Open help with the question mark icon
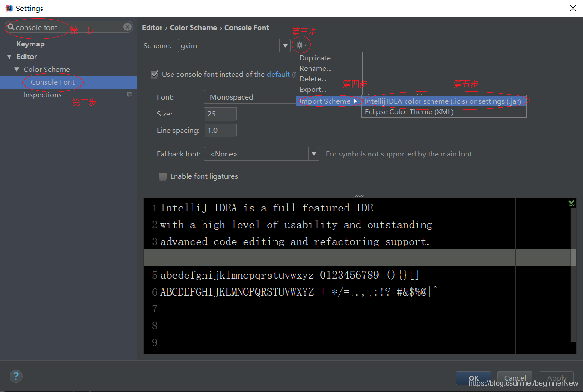This screenshot has width=583, height=392. click(16, 376)
